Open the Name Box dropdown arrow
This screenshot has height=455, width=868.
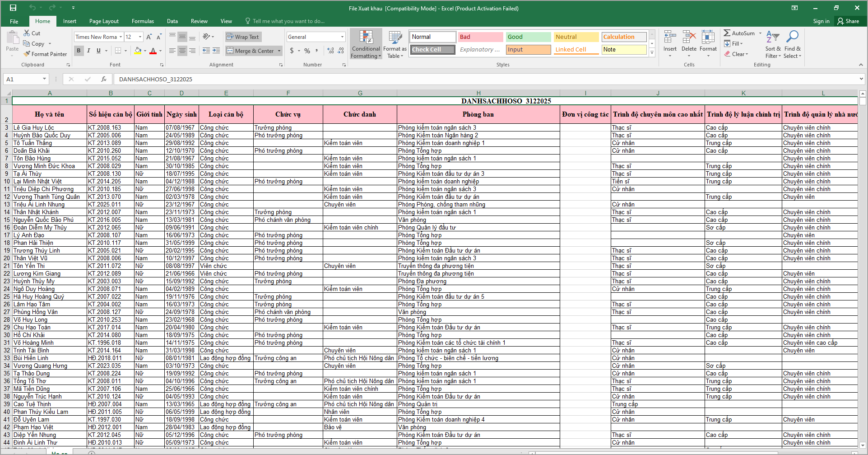pyautogui.click(x=44, y=79)
